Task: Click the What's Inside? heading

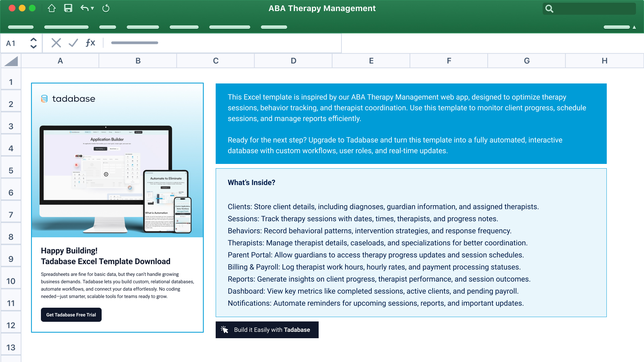Action: point(251,183)
